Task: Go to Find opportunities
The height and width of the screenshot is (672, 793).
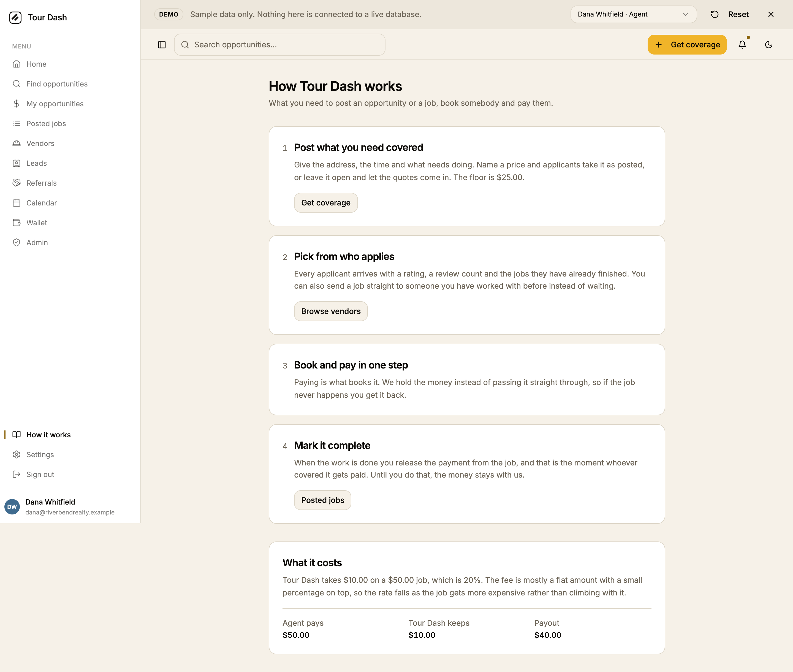Action: coord(70,84)
